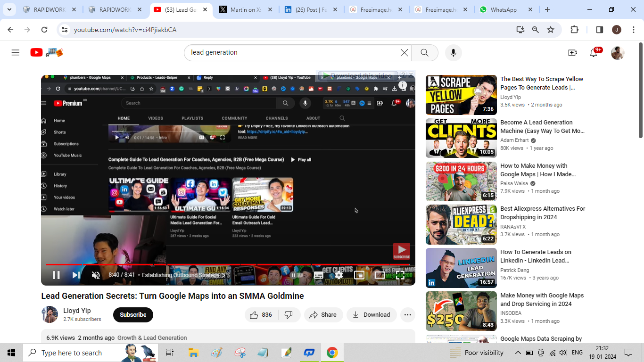Install app icon in address bar
Viewport: 644px width, 362px height.
point(520,30)
